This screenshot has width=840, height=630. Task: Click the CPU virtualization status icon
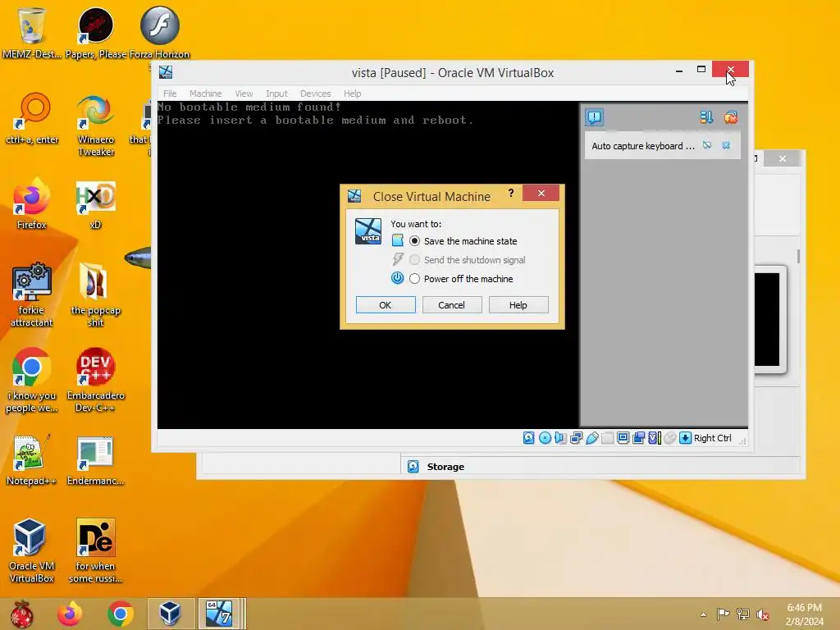point(654,438)
